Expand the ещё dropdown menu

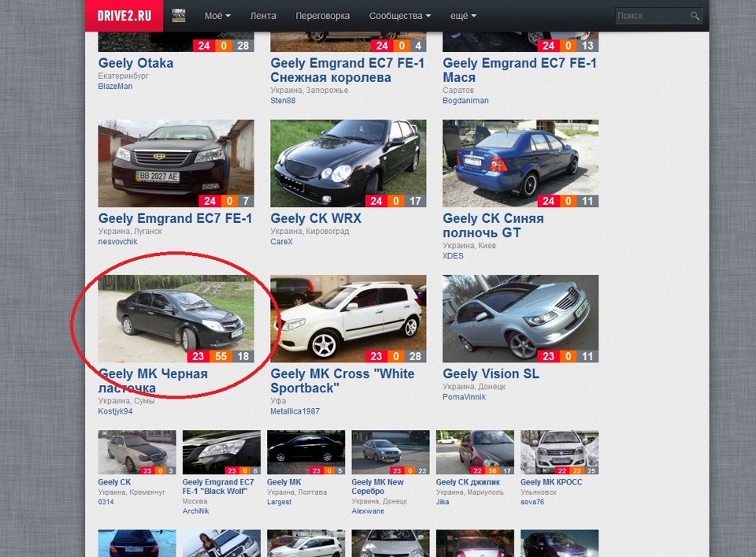point(463,16)
